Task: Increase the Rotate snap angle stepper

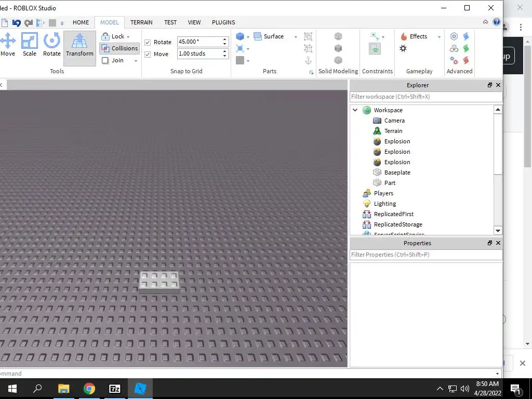Action: click(224, 39)
